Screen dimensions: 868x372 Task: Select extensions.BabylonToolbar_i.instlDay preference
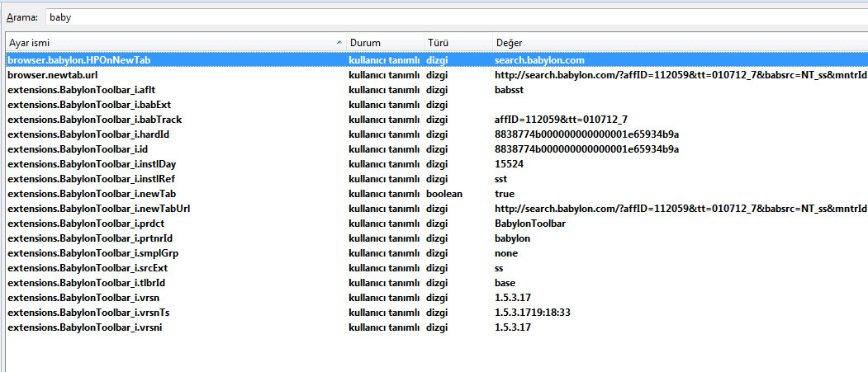(x=436, y=164)
